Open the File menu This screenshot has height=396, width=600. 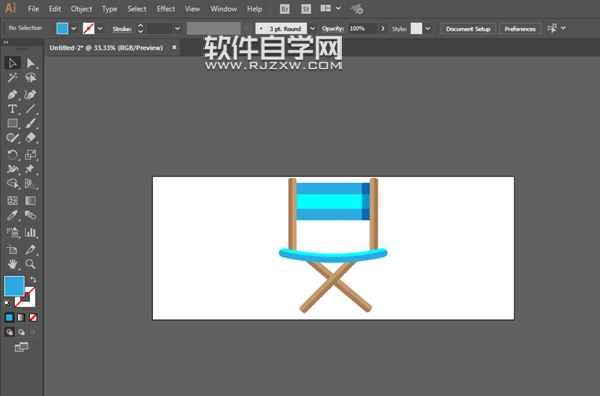(33, 9)
